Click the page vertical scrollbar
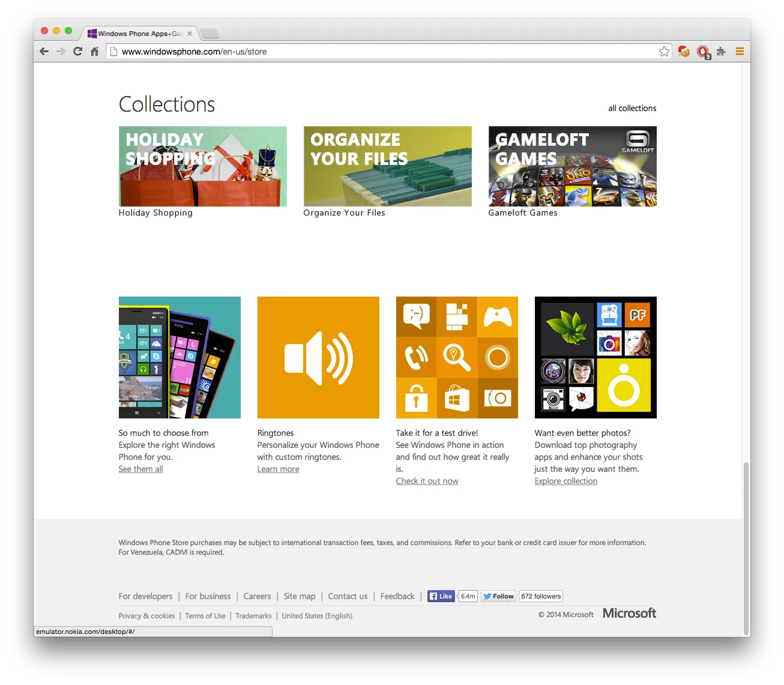The image size is (784, 685). [x=746, y=548]
